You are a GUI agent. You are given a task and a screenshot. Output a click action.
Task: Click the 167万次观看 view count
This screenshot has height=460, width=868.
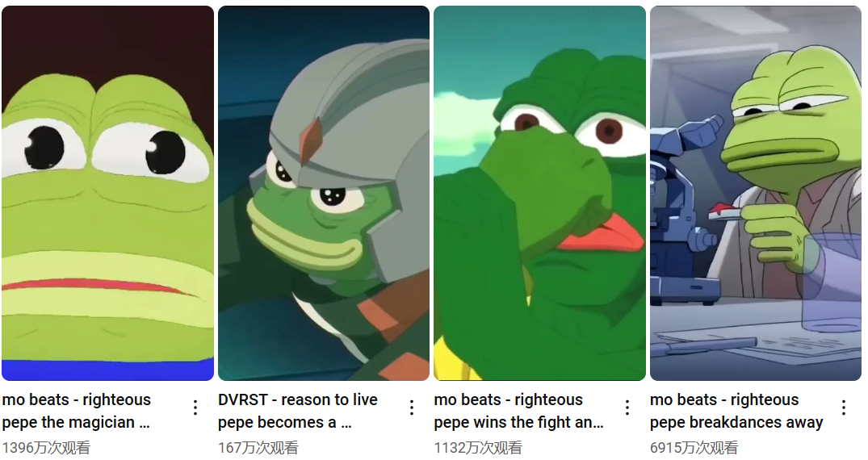tap(258, 447)
